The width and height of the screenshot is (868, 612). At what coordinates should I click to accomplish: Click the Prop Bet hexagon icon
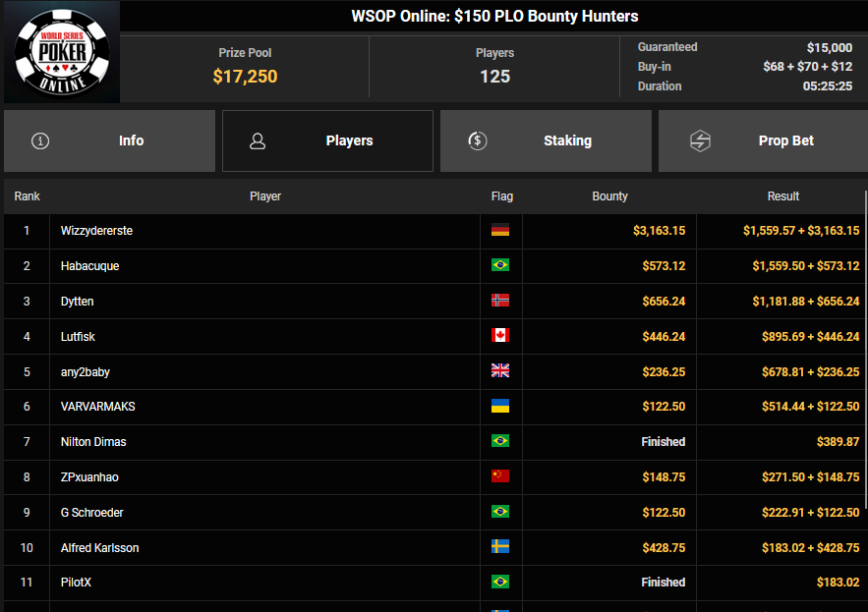pos(700,140)
